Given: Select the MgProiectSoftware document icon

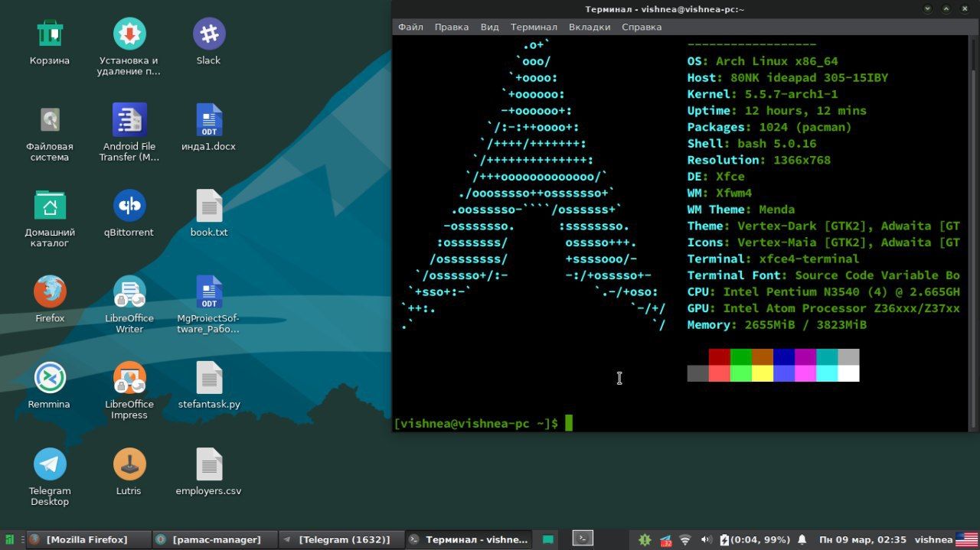Looking at the screenshot, I should [208, 291].
